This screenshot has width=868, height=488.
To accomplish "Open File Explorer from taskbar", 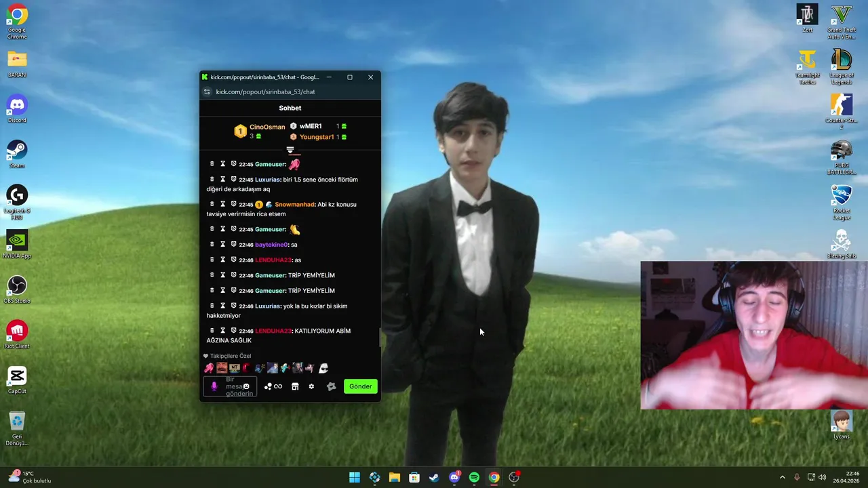I will click(x=394, y=477).
